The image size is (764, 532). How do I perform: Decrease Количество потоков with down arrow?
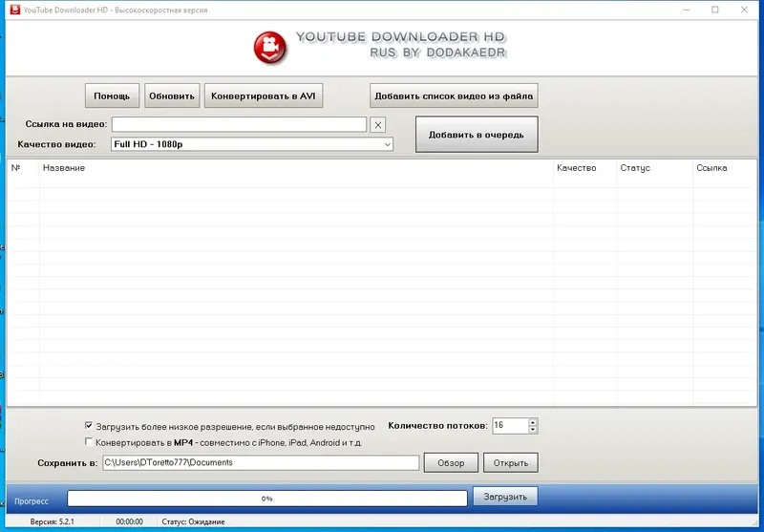point(533,430)
